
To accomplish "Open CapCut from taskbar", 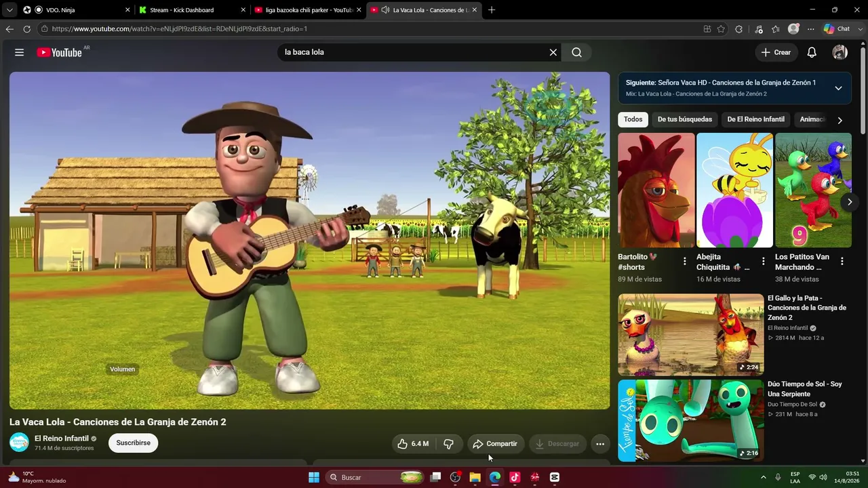I will pos(555,477).
